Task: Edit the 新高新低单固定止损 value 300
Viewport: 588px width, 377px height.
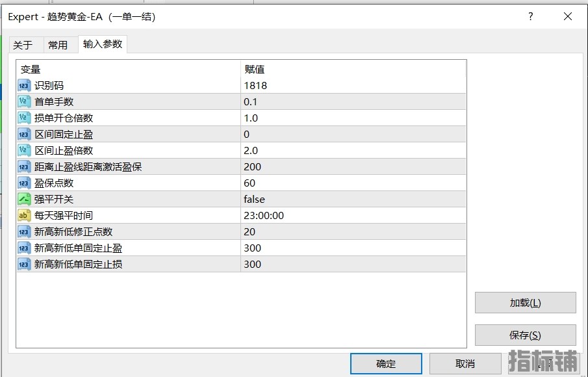Action: pos(353,264)
